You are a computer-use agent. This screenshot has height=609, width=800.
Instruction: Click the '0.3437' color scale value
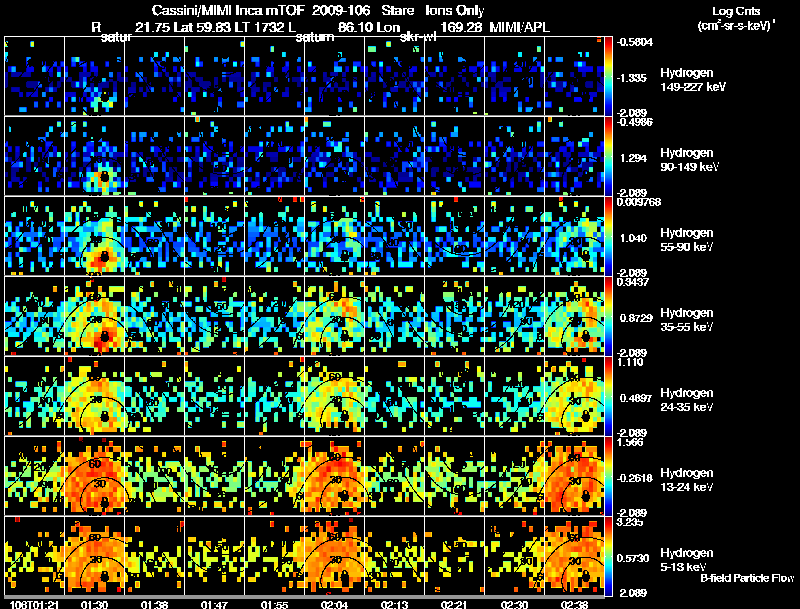(633, 282)
